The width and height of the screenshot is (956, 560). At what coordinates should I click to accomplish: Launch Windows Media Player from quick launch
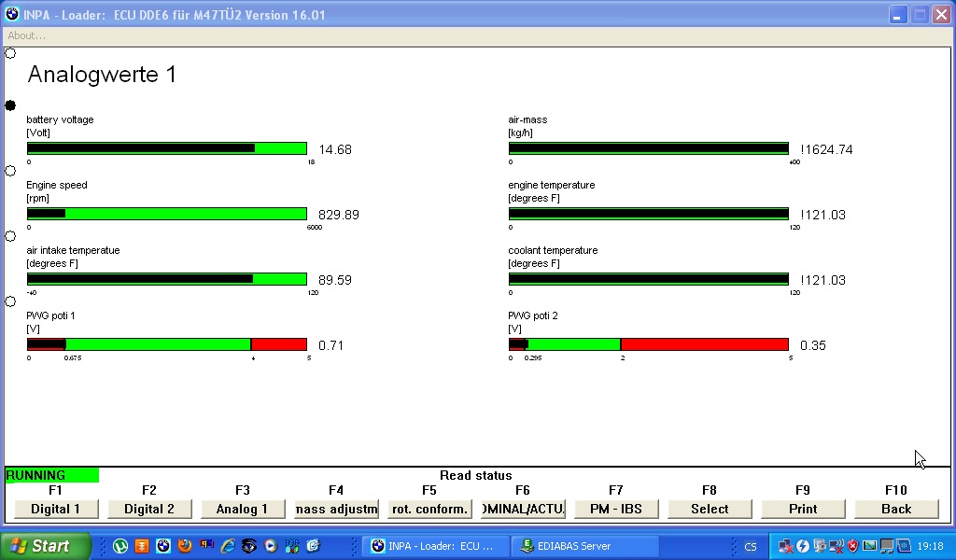(x=271, y=546)
